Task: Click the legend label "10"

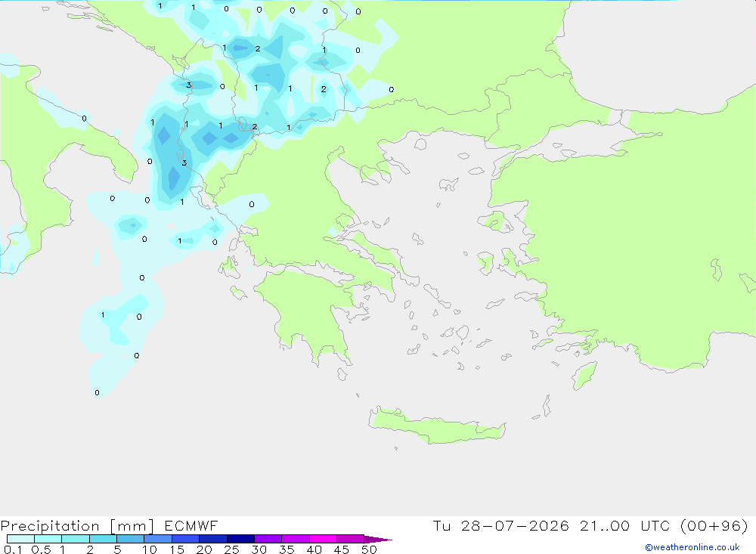Action: pos(150,549)
